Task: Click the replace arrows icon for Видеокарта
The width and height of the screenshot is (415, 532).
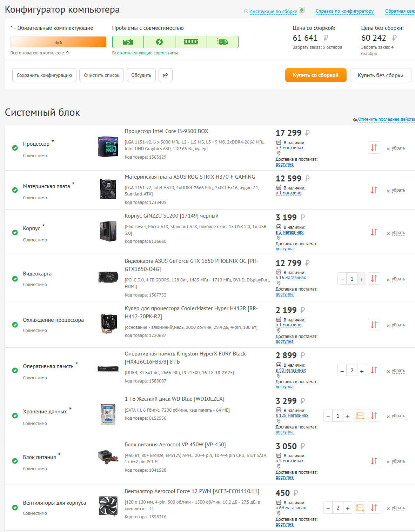Action: [374, 279]
